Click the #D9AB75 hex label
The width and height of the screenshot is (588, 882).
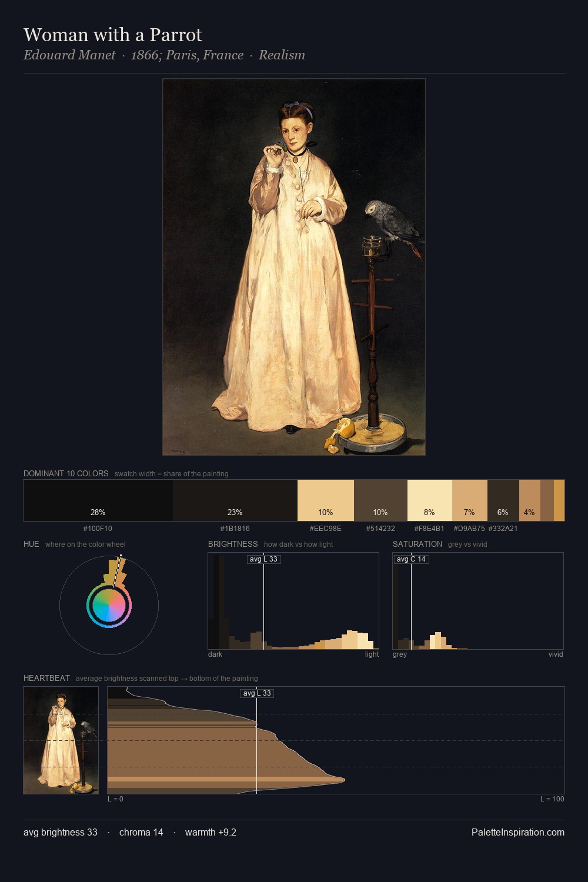469,529
